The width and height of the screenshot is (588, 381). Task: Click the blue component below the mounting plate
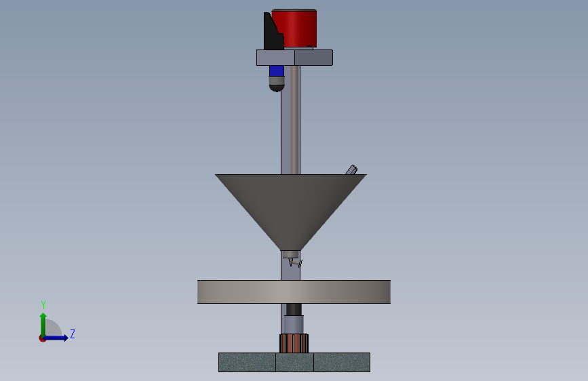pyautogui.click(x=277, y=71)
